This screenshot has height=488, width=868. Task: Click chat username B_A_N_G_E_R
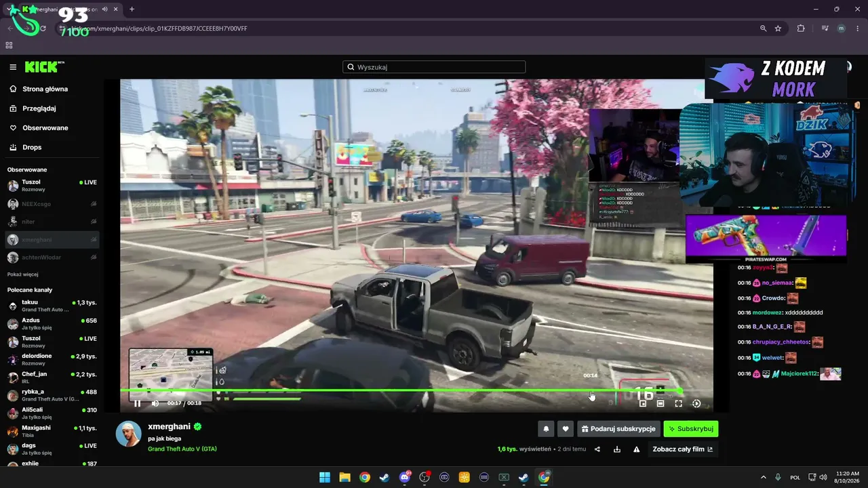click(772, 327)
